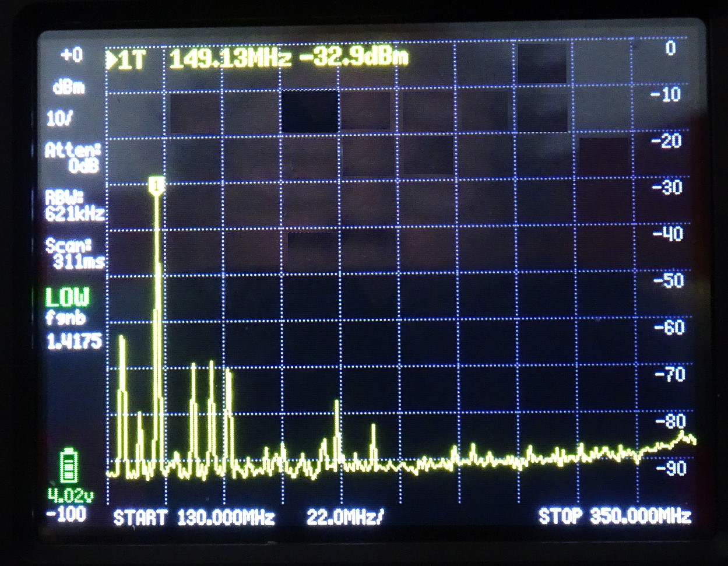Open the RBW: 621kHz bandwidth setting
This screenshot has height=566, width=728.
75,206
